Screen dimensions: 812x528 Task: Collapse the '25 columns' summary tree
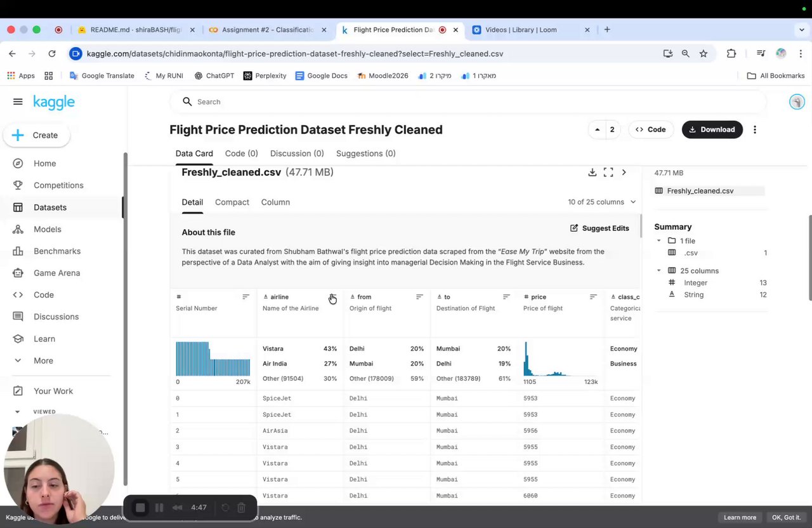click(658, 271)
